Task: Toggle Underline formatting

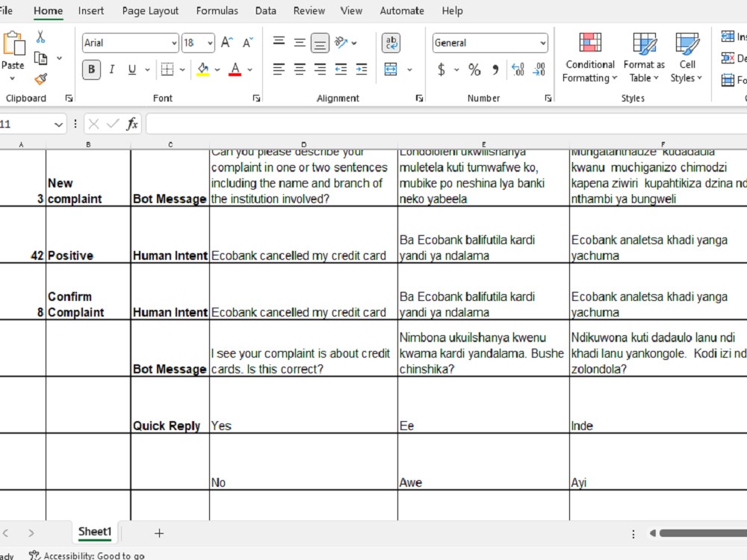Action: (x=132, y=69)
